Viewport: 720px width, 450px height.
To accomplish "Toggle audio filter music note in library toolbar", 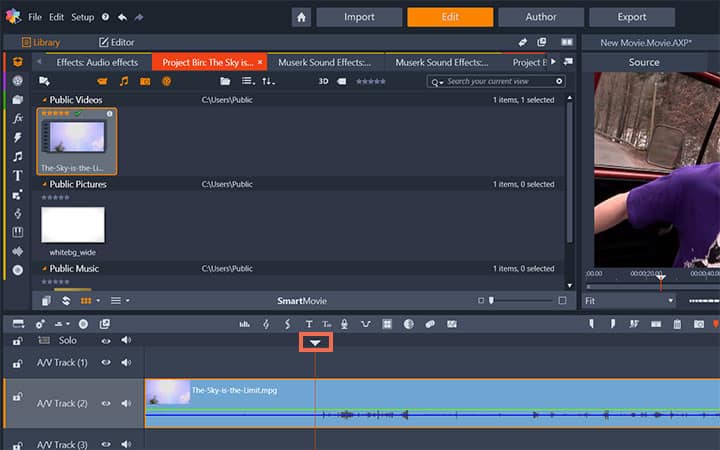I will pos(124,81).
